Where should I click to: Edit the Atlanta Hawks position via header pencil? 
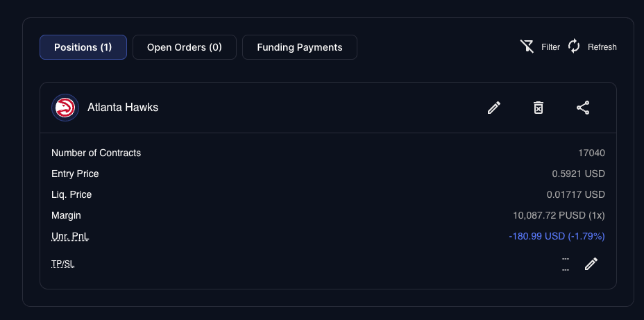tap(494, 108)
